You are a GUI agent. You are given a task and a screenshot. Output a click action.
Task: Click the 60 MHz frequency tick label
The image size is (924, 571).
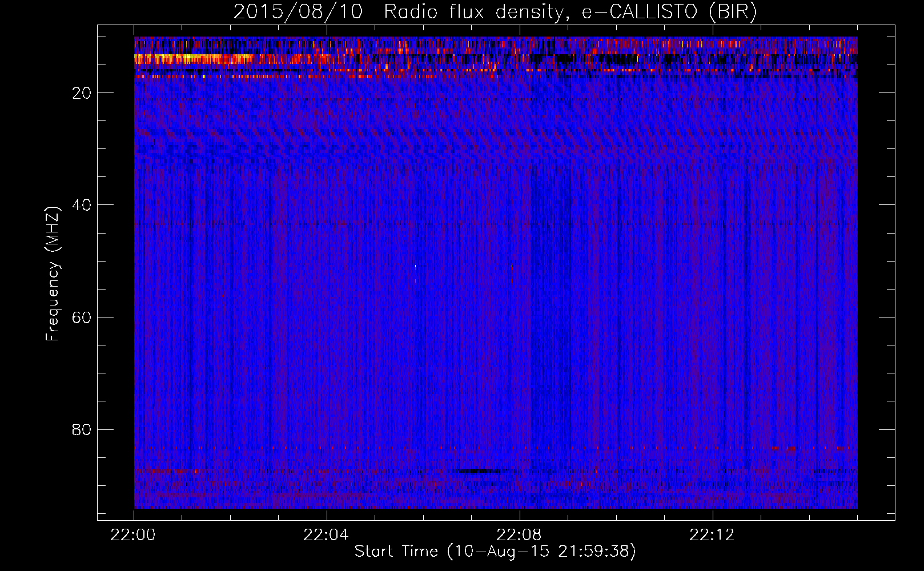coord(82,317)
